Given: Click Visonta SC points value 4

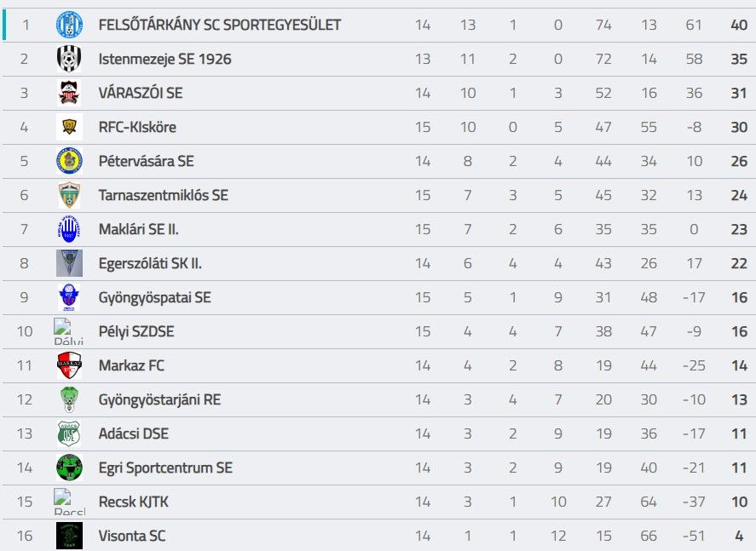Looking at the screenshot, I should 739,536.
